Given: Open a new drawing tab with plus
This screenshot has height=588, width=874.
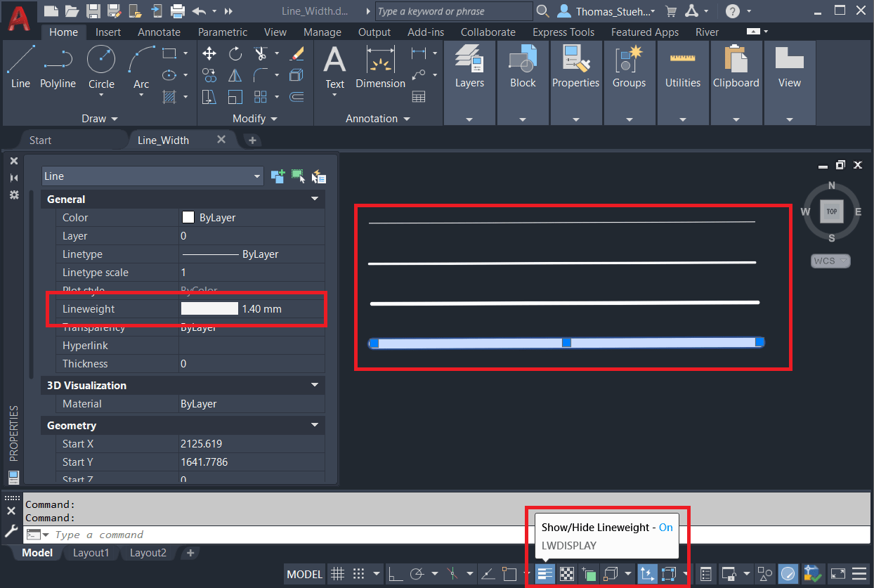Looking at the screenshot, I should (x=252, y=141).
